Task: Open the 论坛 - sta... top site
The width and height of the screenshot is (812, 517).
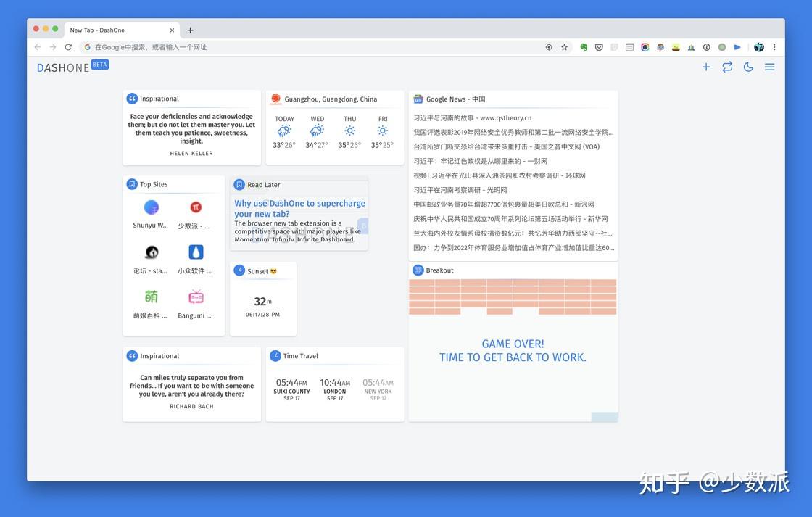Action: [151, 260]
